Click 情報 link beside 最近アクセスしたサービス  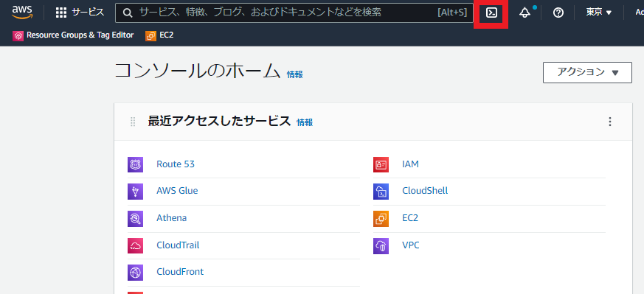(305, 122)
